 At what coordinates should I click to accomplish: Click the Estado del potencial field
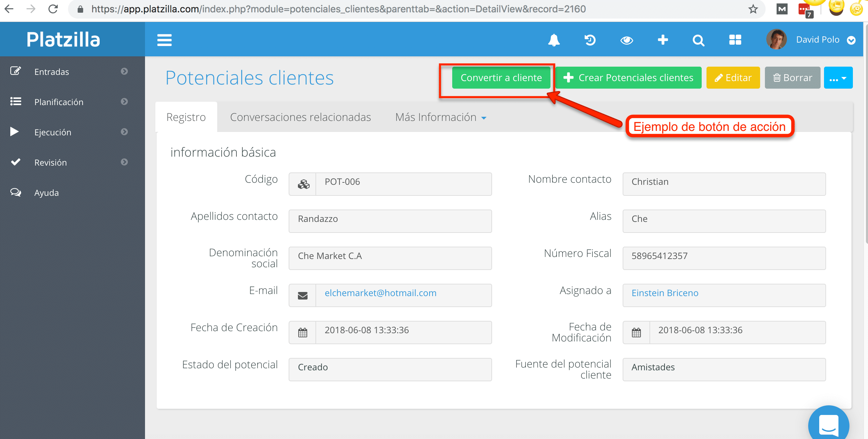[390, 369]
